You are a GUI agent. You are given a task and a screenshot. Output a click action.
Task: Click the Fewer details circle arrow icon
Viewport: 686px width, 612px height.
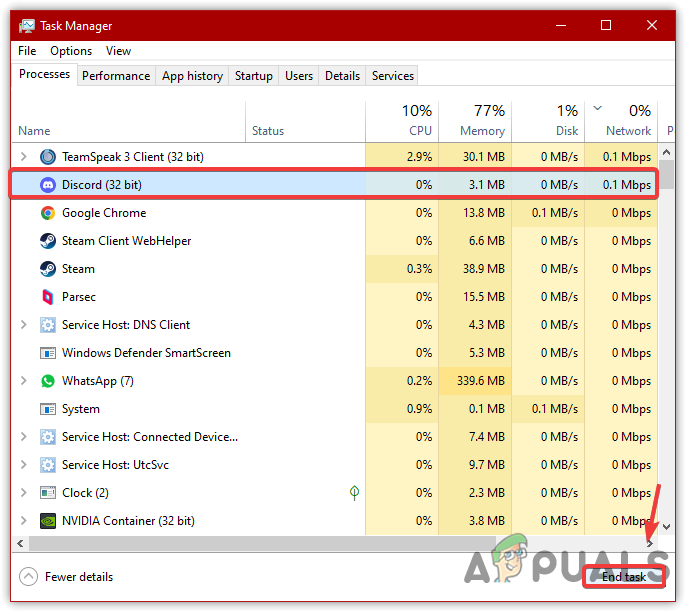click(28, 577)
